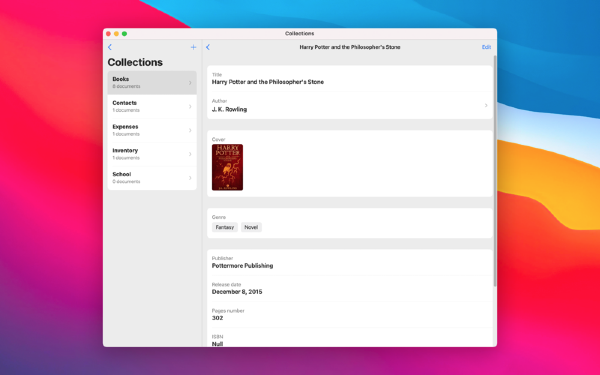600x375 pixels.
Task: Open the Harry Potter cover thumbnail
Action: 227,167
